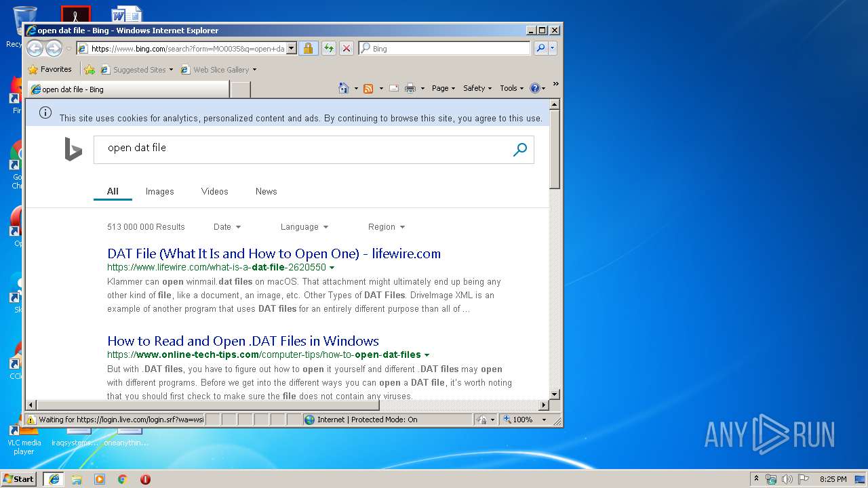Viewport: 868px width, 488px height.
Task: Click the online-tech-tips.com green URL
Action: (x=264, y=354)
